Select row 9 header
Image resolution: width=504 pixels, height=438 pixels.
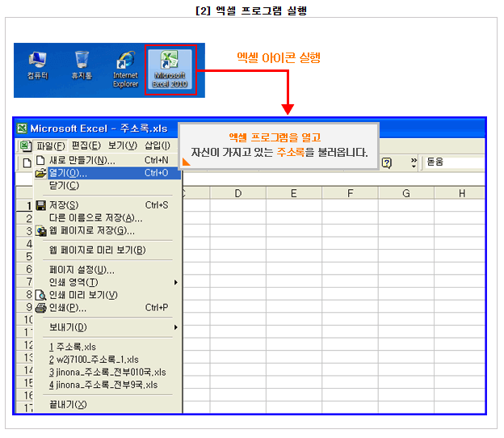pyautogui.click(x=25, y=307)
